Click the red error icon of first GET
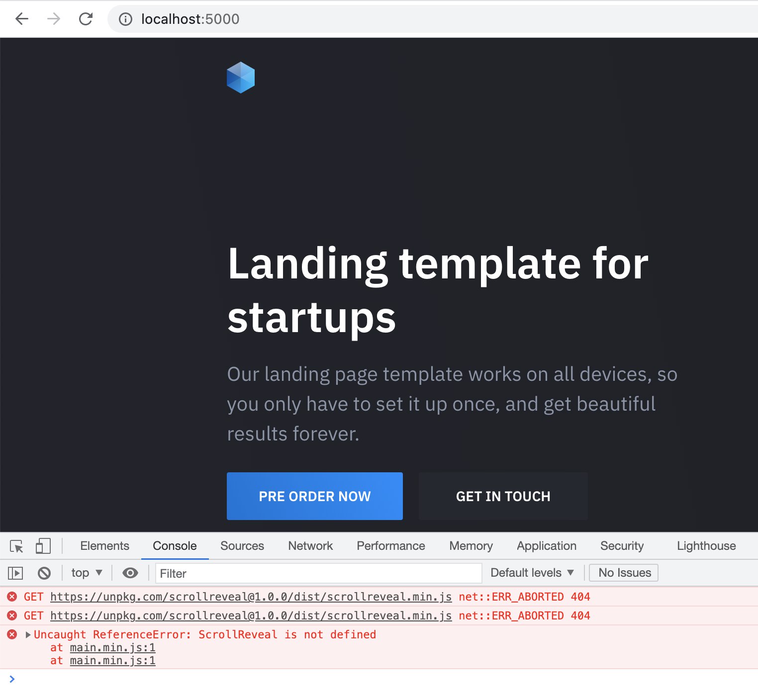Screen dimensions: 758x700 pyautogui.click(x=12, y=597)
